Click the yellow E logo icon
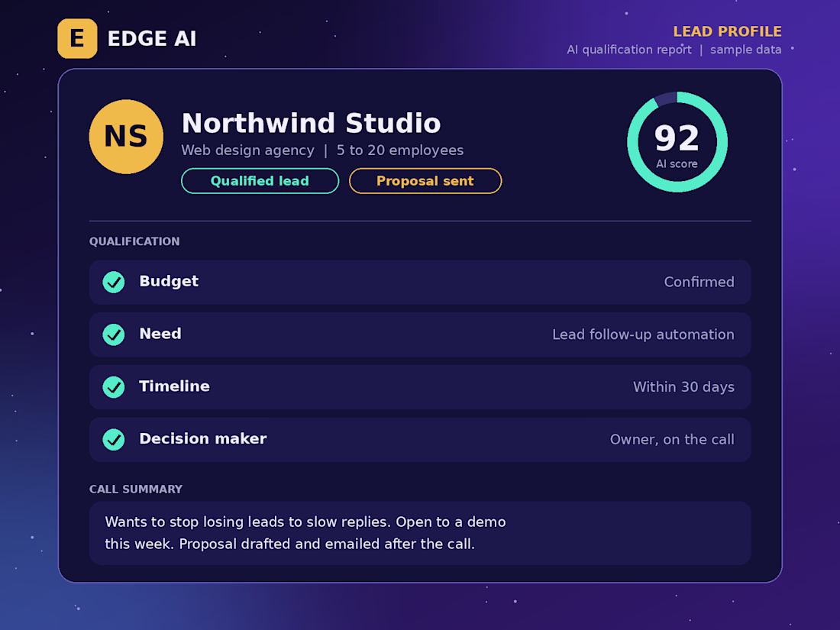This screenshot has height=630, width=840. pos(77,39)
